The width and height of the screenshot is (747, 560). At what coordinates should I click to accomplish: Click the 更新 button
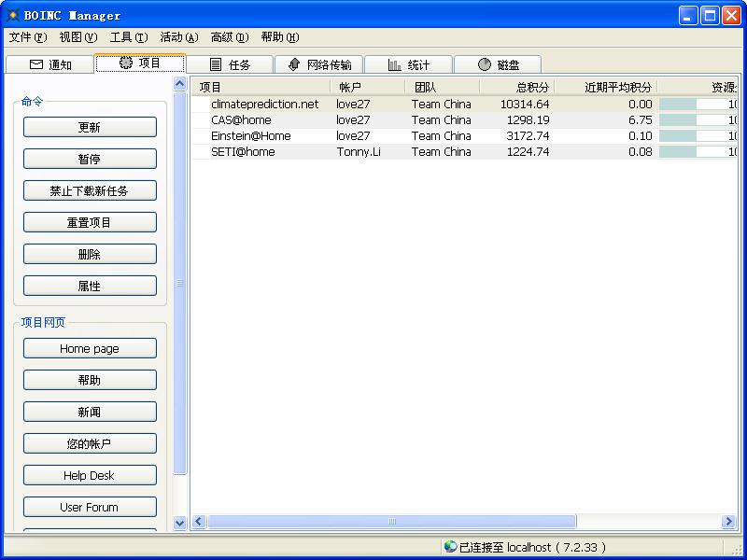(x=90, y=127)
